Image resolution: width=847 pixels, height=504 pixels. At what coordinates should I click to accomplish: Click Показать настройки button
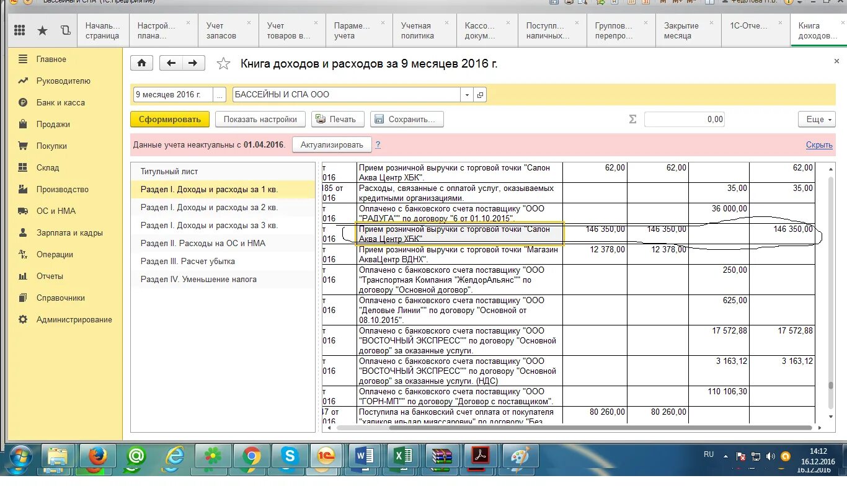coord(260,119)
